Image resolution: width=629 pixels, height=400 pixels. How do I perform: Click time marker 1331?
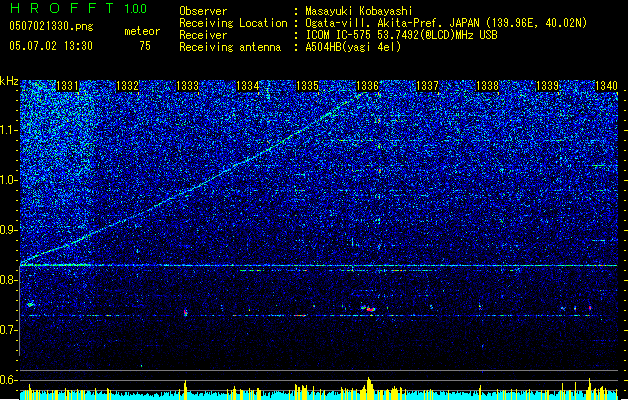(x=67, y=86)
